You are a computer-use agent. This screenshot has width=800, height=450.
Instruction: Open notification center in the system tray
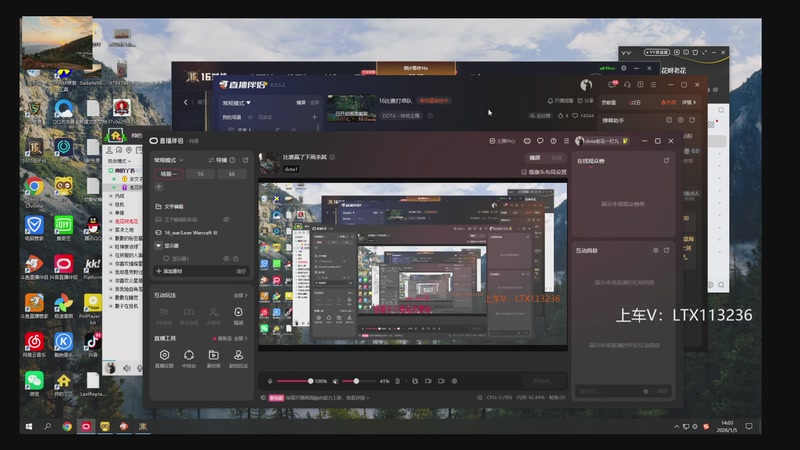point(749,427)
